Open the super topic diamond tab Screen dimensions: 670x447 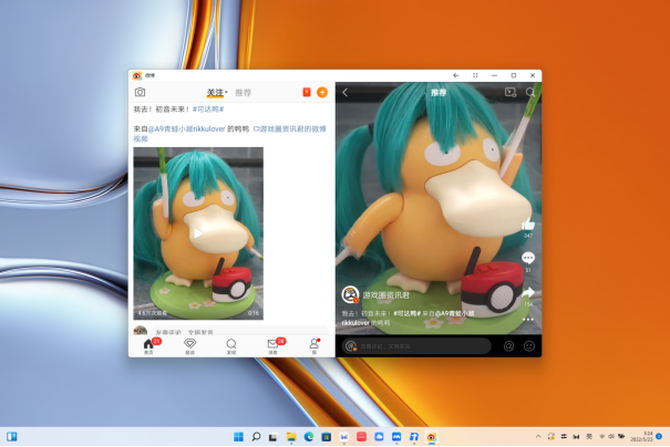point(190,346)
